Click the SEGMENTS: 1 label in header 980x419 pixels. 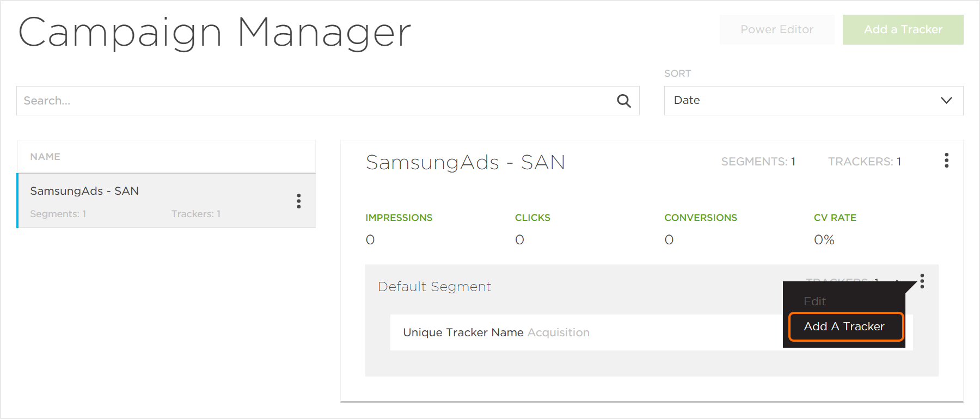pyautogui.click(x=758, y=162)
